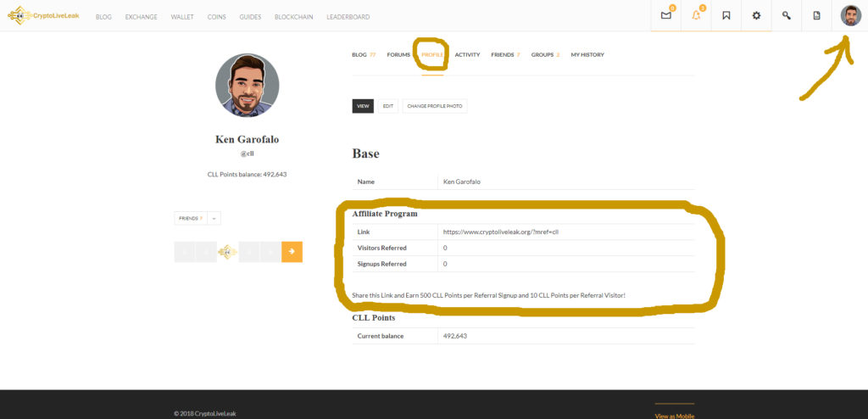868x419 pixels.
Task: Expand the dropdown arrow next to Friends button
Action: point(214,218)
